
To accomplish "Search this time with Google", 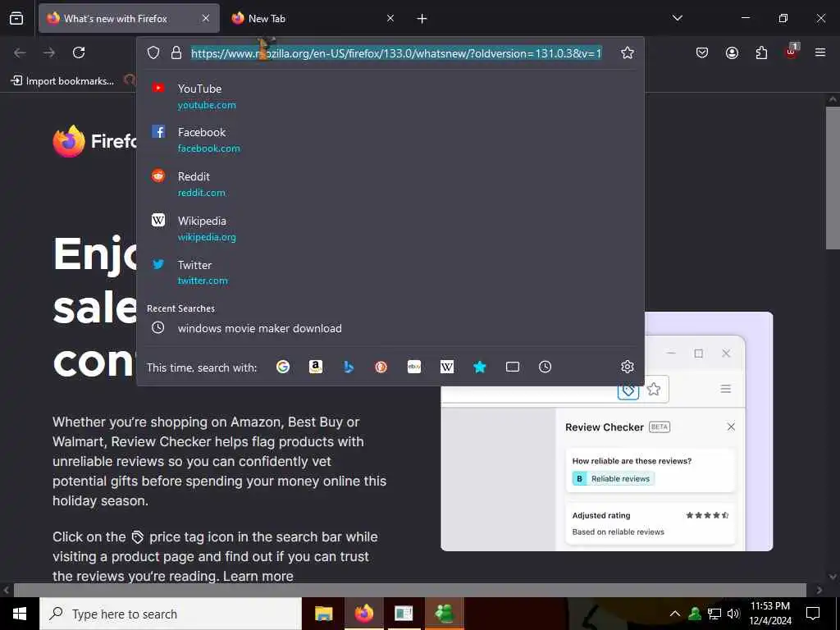I will [x=283, y=367].
